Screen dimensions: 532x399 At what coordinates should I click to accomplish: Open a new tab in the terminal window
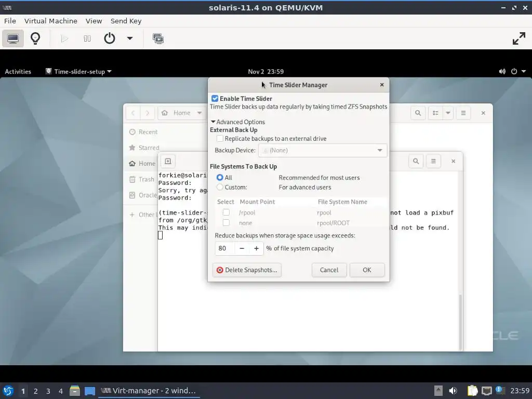[168, 161]
